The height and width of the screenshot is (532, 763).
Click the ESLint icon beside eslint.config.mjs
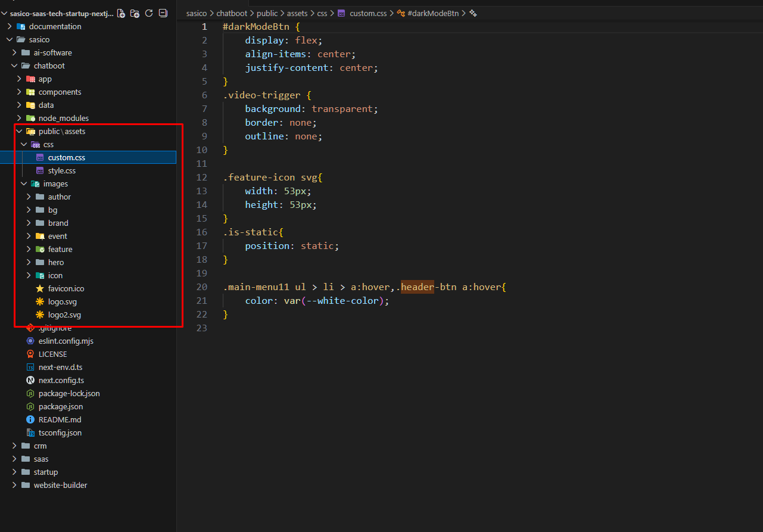click(31, 341)
